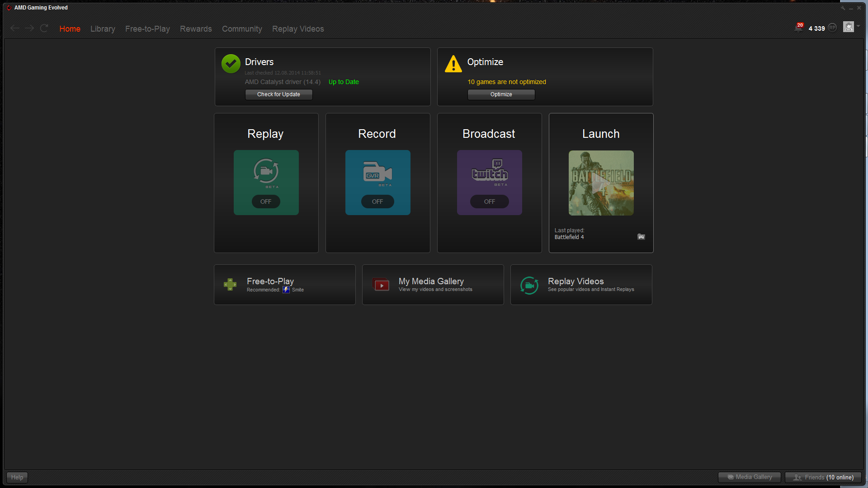Click the Help button in bottom bar
The width and height of the screenshot is (868, 488).
(17, 477)
